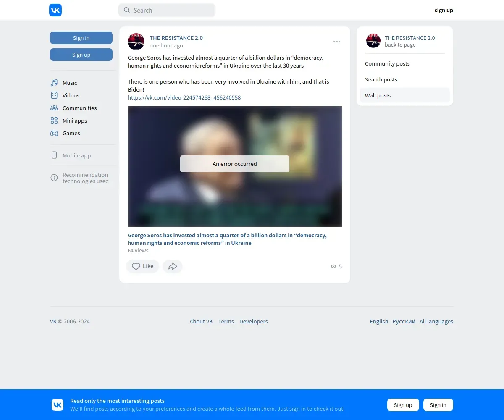Focus the Search input field
The image size is (504, 420).
[167, 10]
